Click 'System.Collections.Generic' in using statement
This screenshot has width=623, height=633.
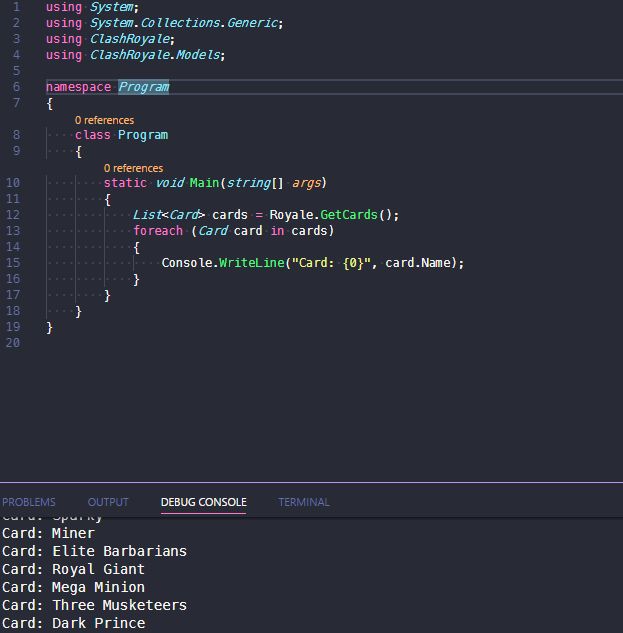(184, 23)
